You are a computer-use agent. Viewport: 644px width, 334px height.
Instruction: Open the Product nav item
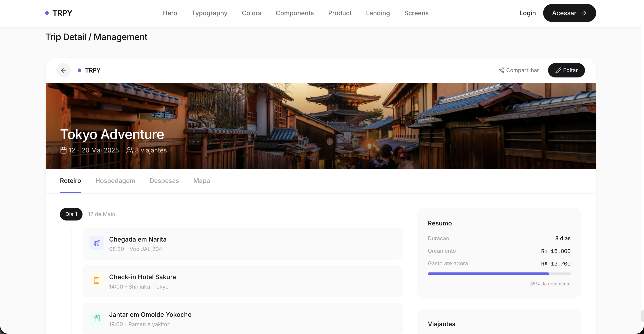pyautogui.click(x=340, y=13)
